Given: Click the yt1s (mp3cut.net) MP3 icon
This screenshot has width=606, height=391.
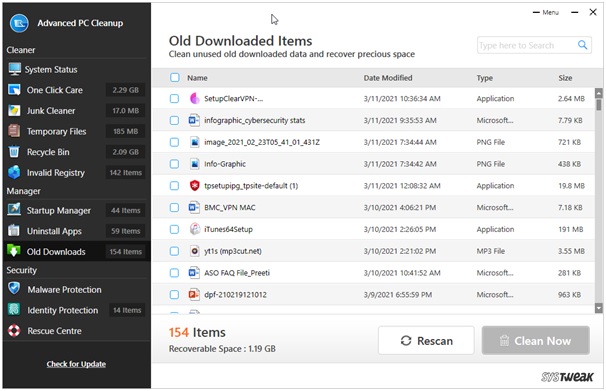Looking at the screenshot, I should [194, 251].
